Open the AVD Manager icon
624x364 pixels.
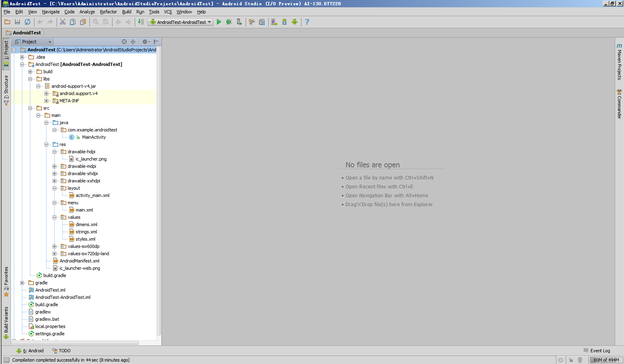(274, 22)
